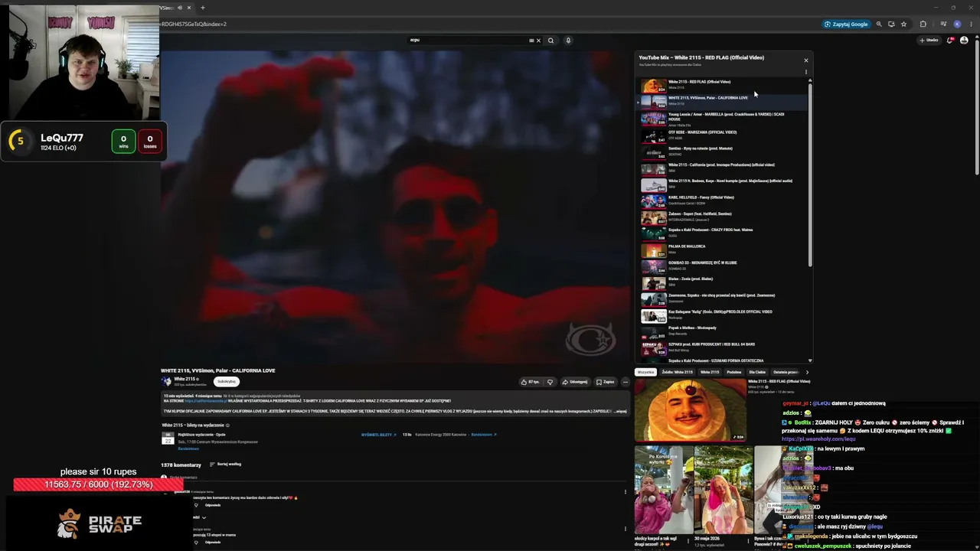Bookmark this page with the star icon

903,24
